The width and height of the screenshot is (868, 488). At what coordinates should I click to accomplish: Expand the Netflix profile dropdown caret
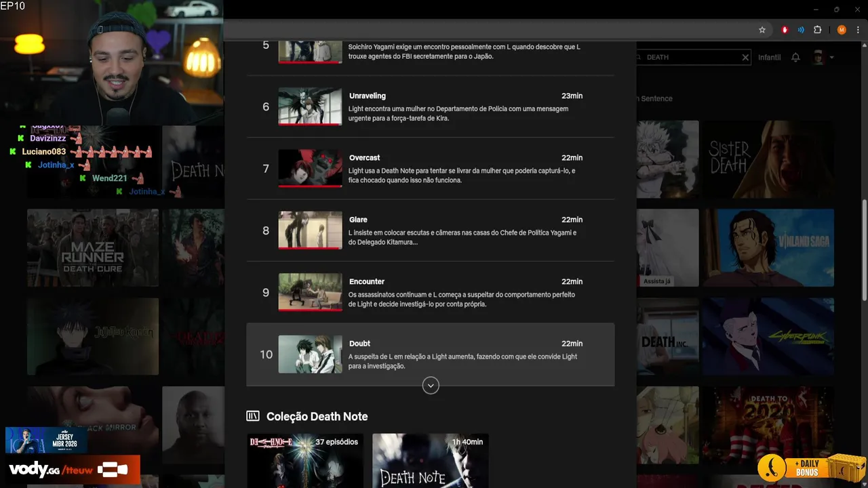coord(832,58)
